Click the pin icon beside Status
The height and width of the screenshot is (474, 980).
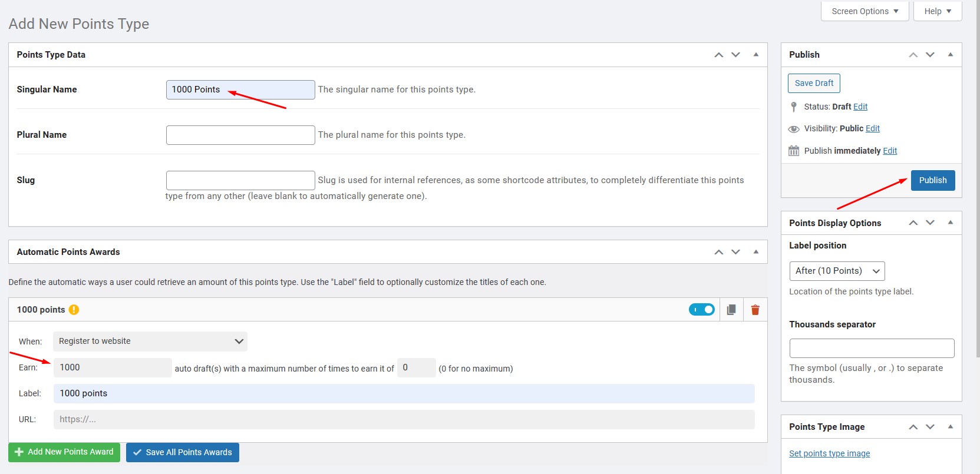pos(794,107)
